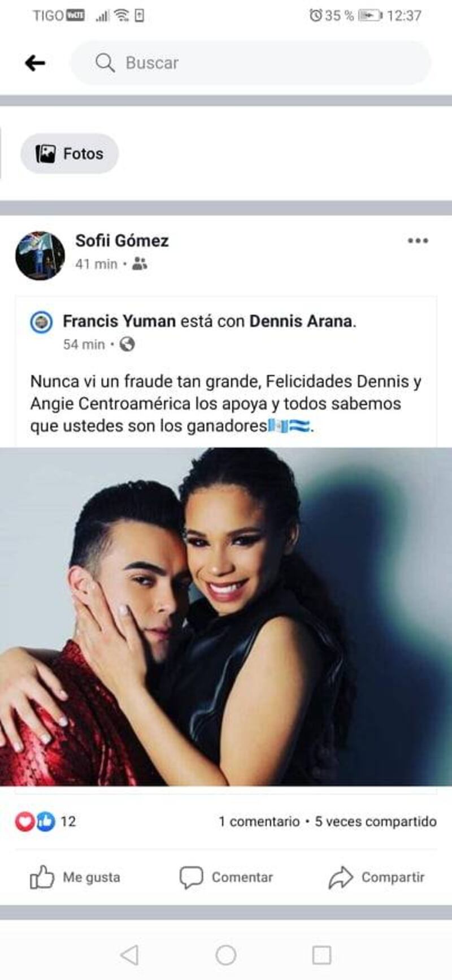Open Sofii Gómez profile name link
452x980 pixels.
tap(122, 241)
